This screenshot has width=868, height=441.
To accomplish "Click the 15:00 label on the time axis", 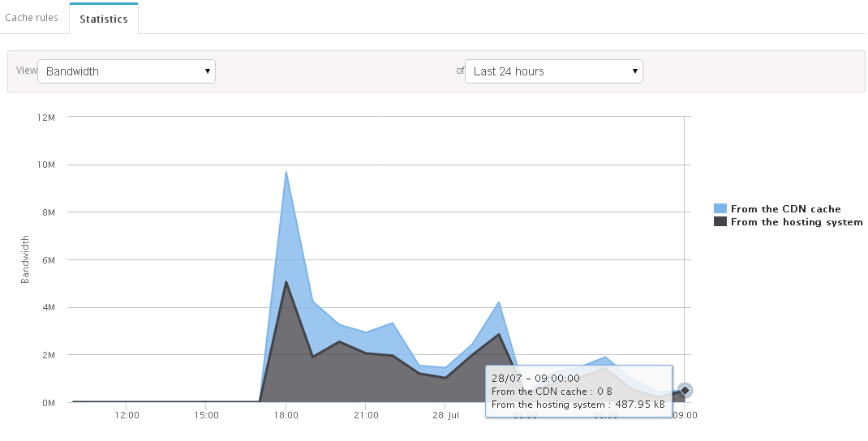I will (206, 415).
